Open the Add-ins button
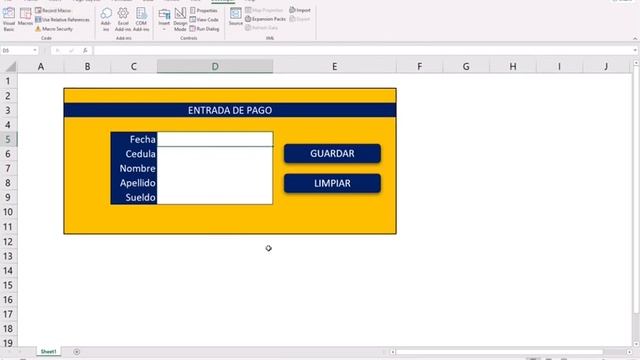The height and width of the screenshot is (360, 640). click(x=106, y=19)
